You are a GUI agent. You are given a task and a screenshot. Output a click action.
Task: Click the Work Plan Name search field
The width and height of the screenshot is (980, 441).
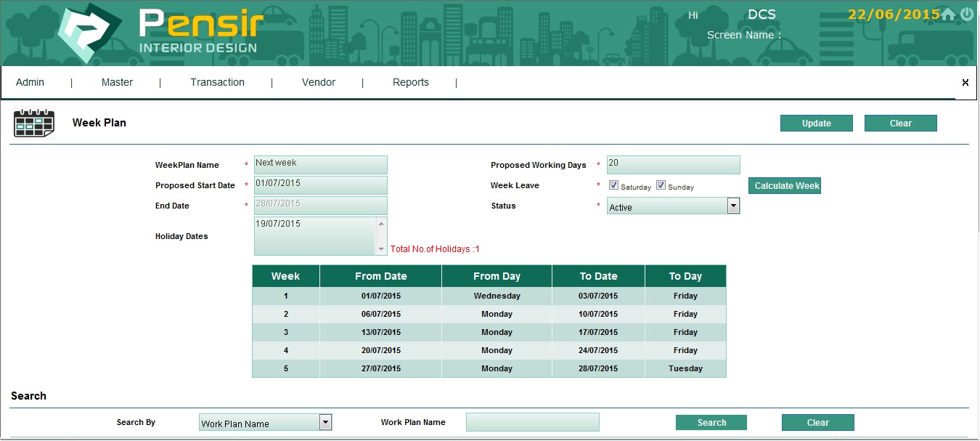click(532, 422)
